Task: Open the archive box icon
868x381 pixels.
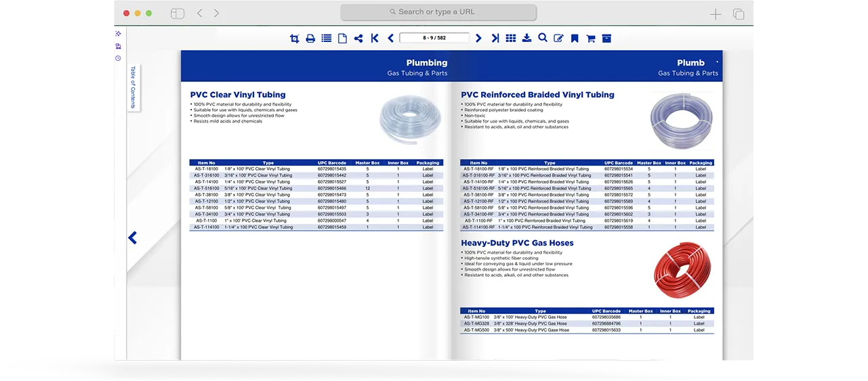Action: point(606,39)
